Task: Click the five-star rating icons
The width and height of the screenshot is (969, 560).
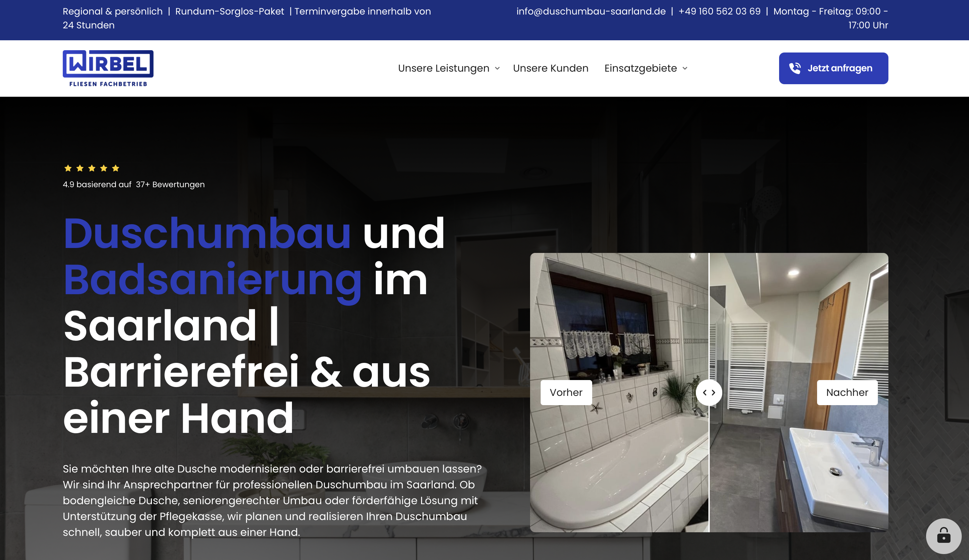Action: (x=91, y=168)
